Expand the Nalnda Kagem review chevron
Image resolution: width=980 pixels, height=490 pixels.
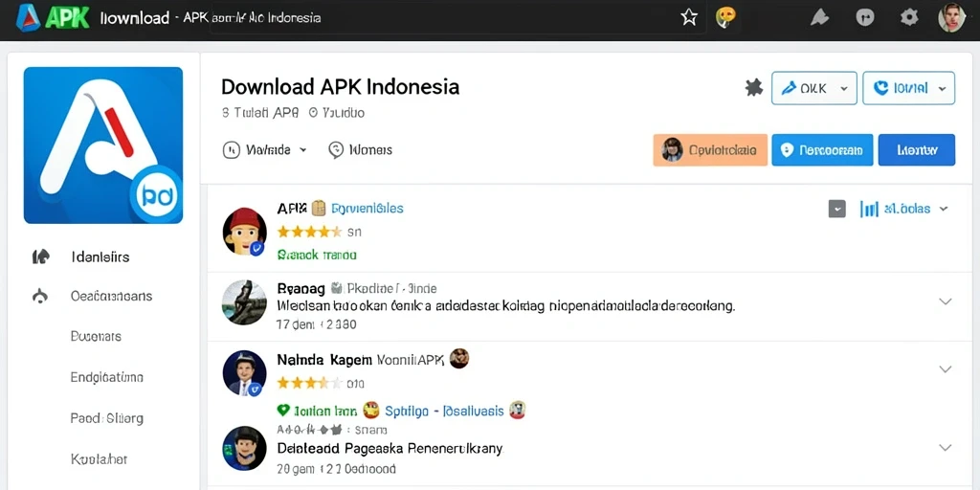945,369
